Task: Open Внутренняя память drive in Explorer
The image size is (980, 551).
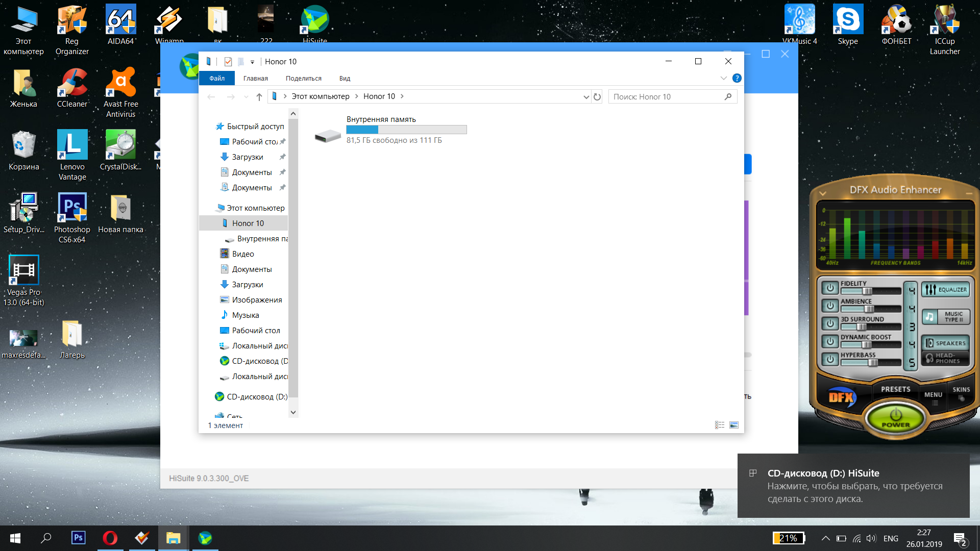Action: 390,130
